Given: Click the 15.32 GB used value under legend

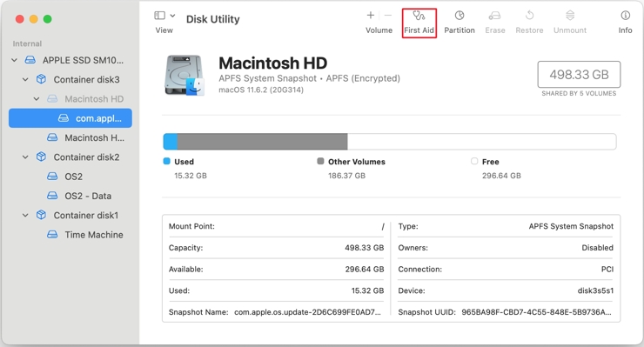Looking at the screenshot, I should coord(191,176).
